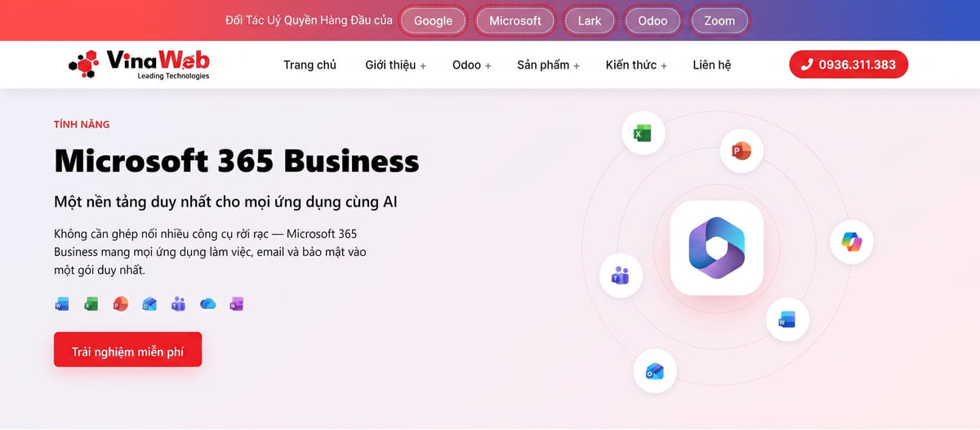This screenshot has height=430, width=980.
Task: Click the OneDrive cloud icon
Action: [x=207, y=304]
